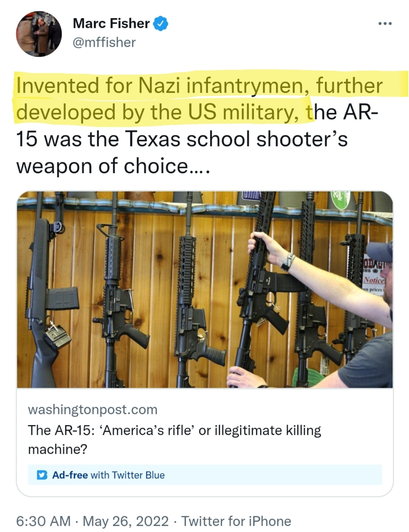
Task: Click the 6:30 AM timestamp
Action: 43,521
